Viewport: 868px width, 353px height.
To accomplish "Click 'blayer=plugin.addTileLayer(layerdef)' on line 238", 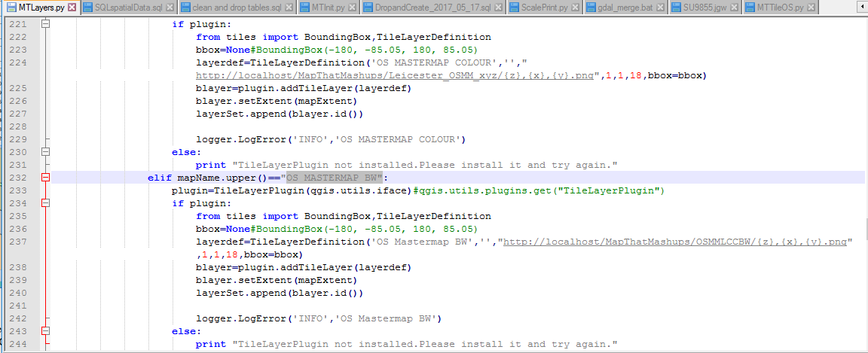I will 304,267.
